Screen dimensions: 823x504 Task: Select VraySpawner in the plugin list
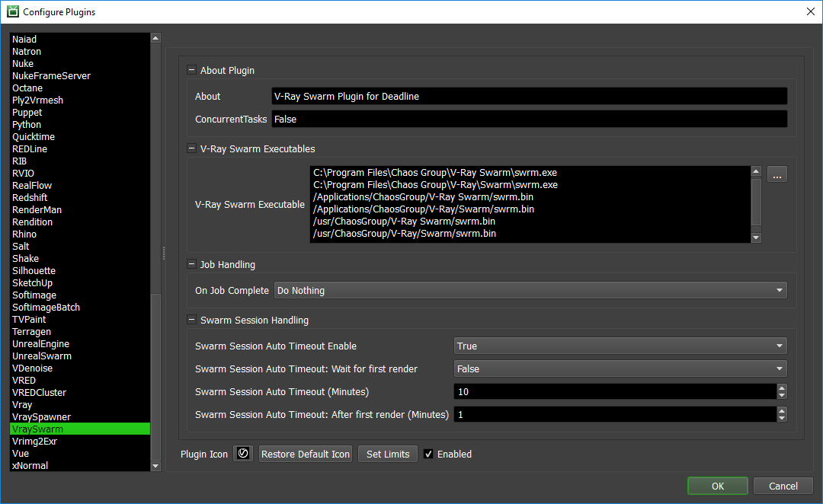click(x=41, y=417)
